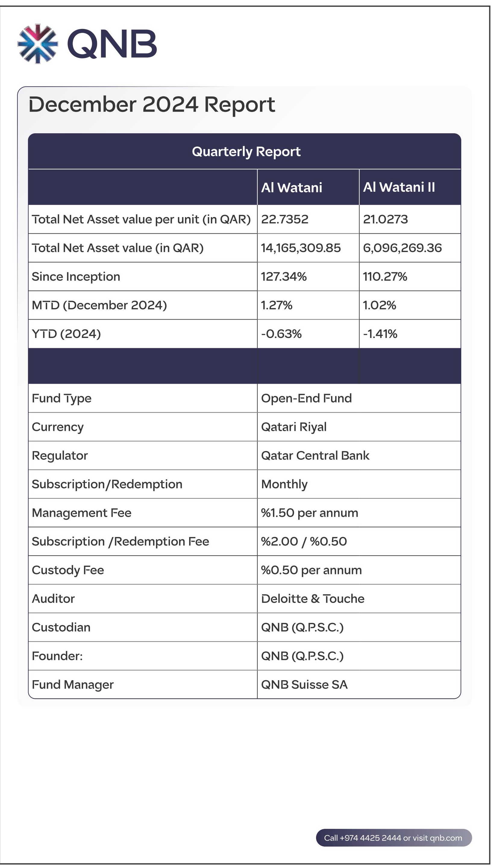The width and height of the screenshot is (492, 868).
Task: Select the Al Watani II column header
Action: (x=410, y=187)
